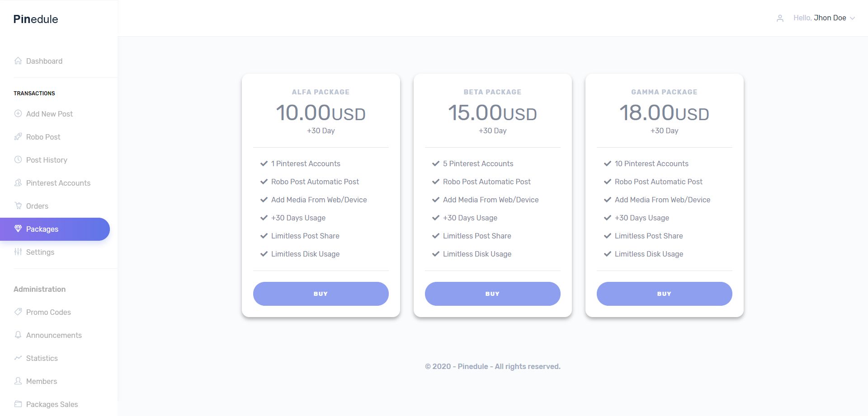The width and height of the screenshot is (868, 416).
Task: Open the Packages Sales menu item
Action: 52,404
